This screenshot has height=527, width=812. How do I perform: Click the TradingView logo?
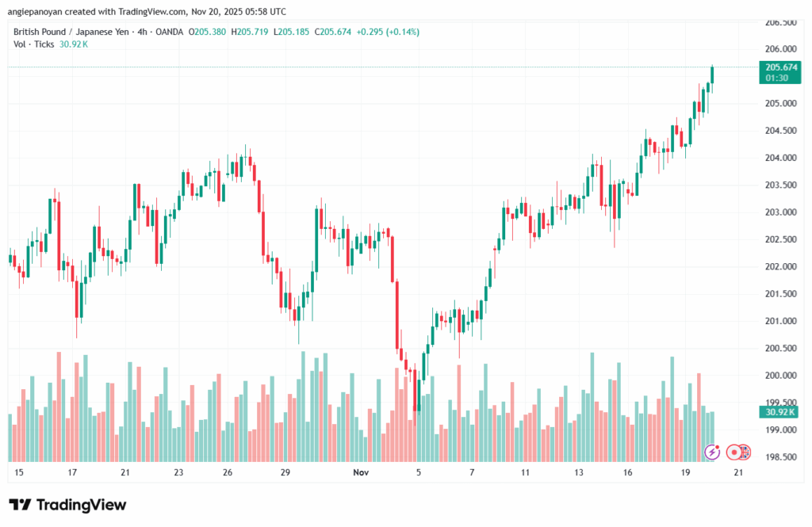pyautogui.click(x=67, y=505)
